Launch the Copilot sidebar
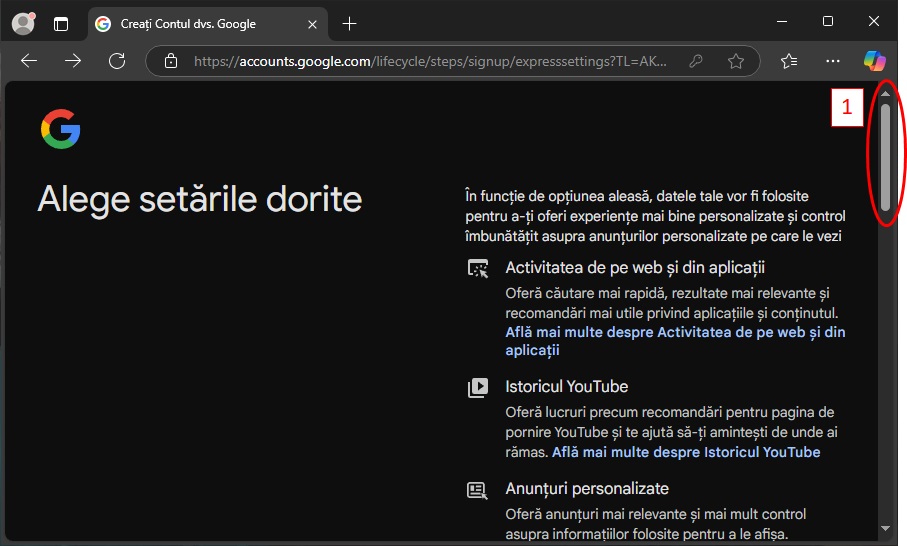This screenshot has width=907, height=546. click(875, 61)
